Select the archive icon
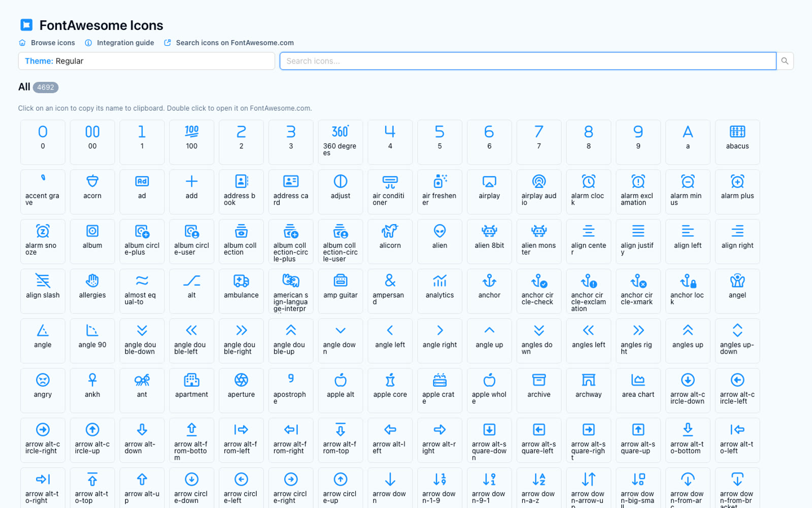812x508 pixels. pyautogui.click(x=539, y=391)
